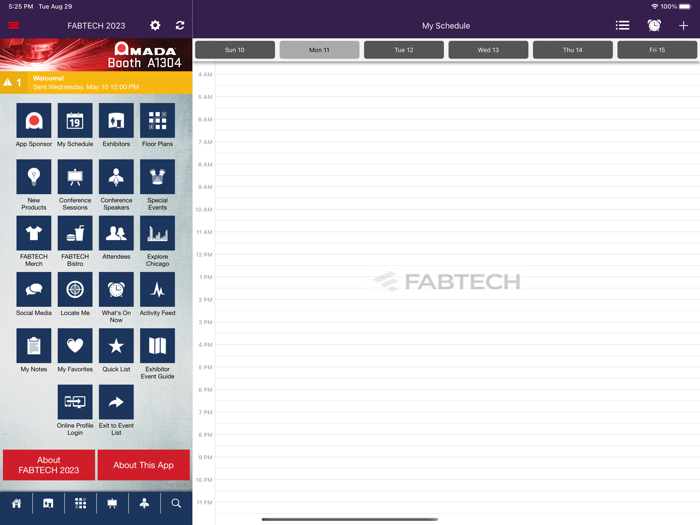Screen dimensions: 700x525
Task: Select the Wed 13 day tab
Action: [488, 50]
